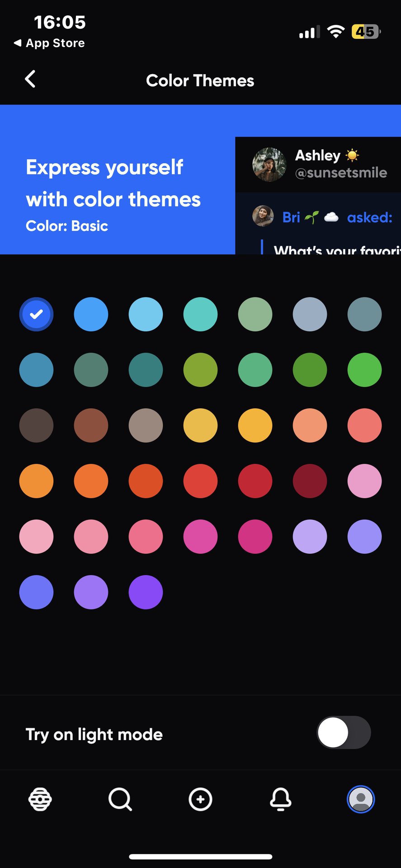Return to App Store link
The width and height of the screenshot is (401, 868).
coord(49,43)
